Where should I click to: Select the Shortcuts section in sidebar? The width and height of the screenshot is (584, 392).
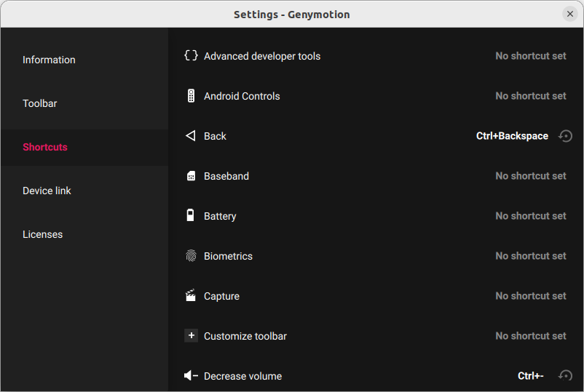(x=45, y=147)
